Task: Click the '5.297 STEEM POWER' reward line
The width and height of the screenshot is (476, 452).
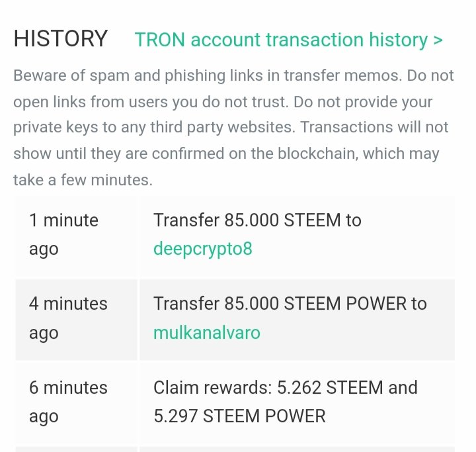Action: [x=239, y=416]
